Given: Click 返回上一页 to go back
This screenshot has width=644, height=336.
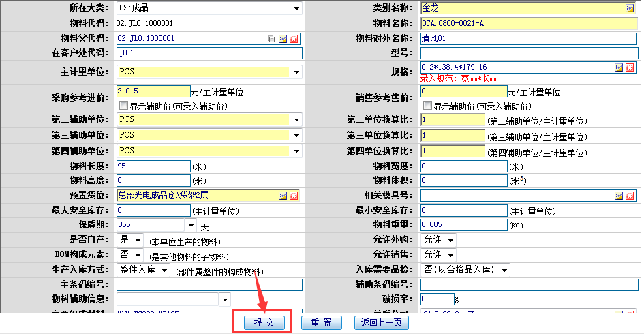Looking at the screenshot, I should pos(382,323).
